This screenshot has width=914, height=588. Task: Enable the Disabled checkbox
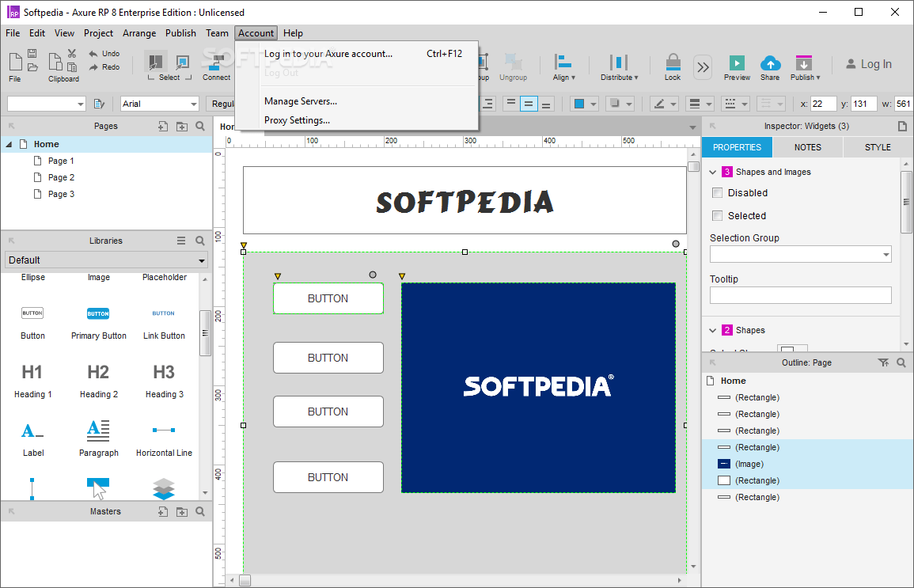[x=718, y=193]
